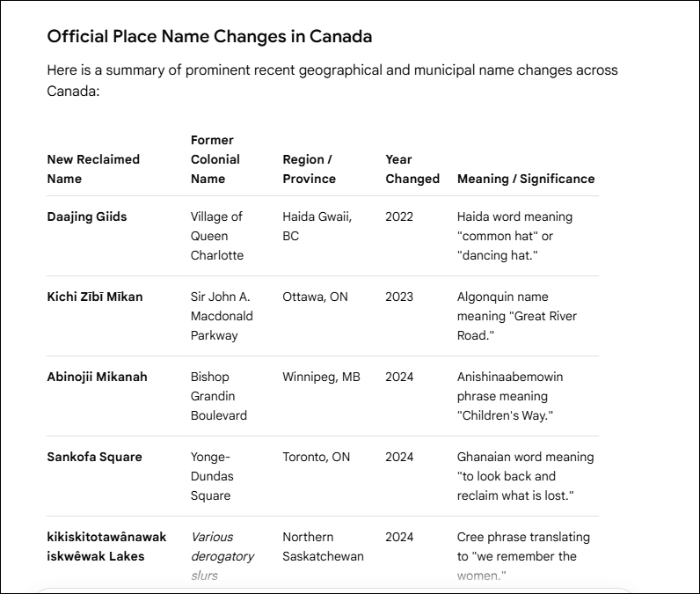Click the 'Abinojii Mikanah' name cell
This screenshot has width=700, height=594.
97,377
